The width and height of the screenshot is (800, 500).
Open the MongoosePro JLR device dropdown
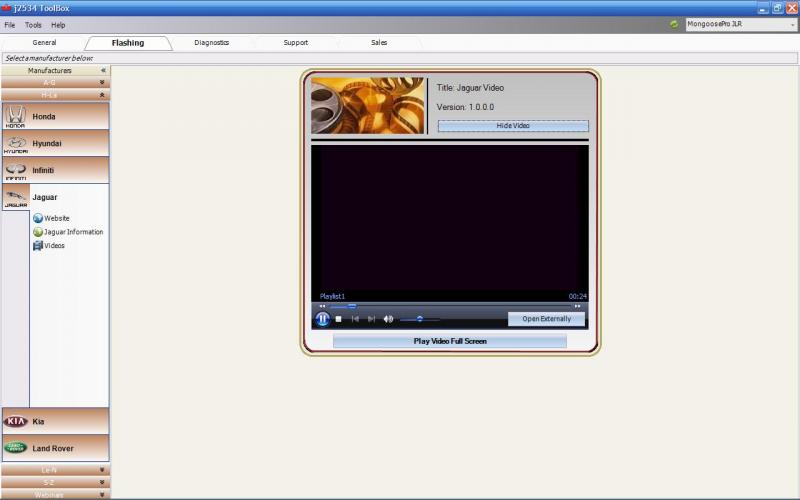(741, 24)
